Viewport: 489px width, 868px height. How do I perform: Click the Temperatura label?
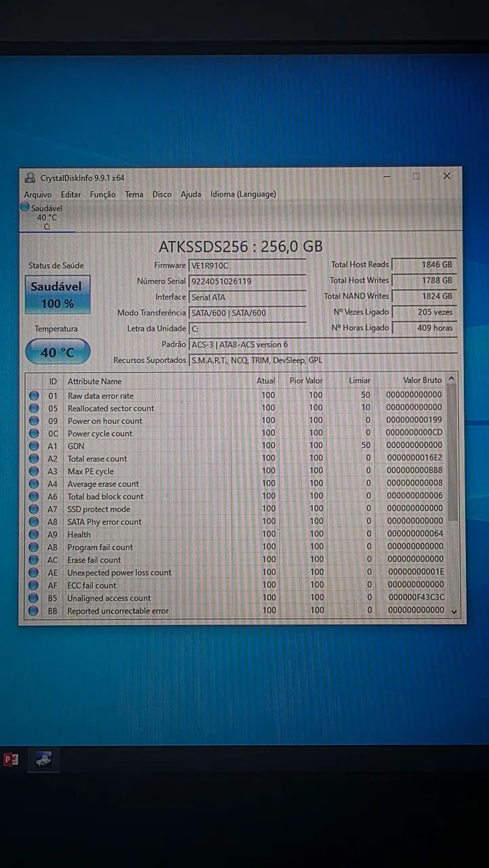point(56,329)
